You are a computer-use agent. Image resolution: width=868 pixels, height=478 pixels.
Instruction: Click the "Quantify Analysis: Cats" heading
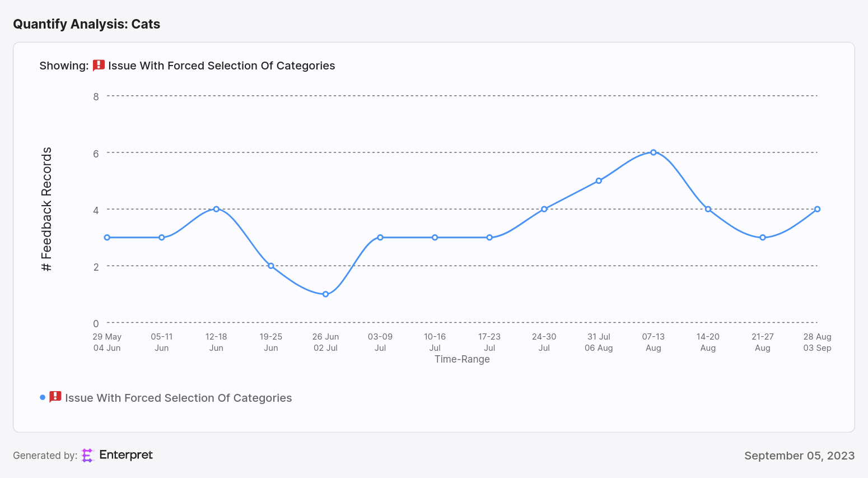[87, 24]
